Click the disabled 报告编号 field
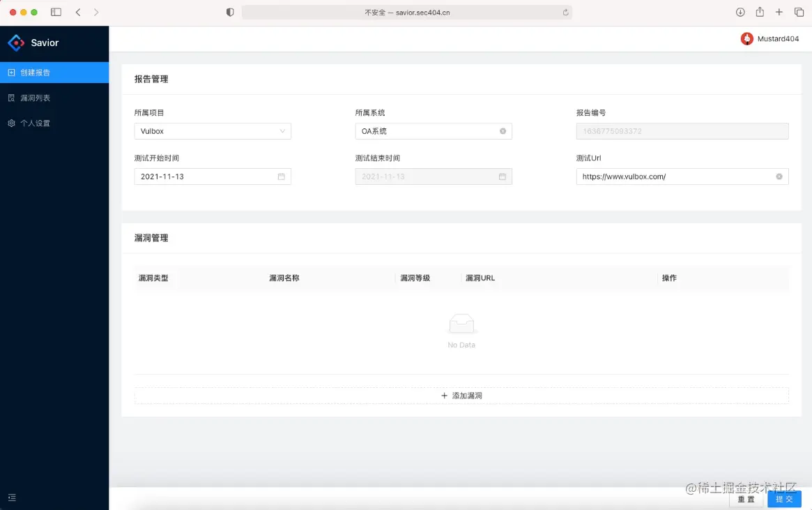The image size is (812, 510). coord(682,131)
